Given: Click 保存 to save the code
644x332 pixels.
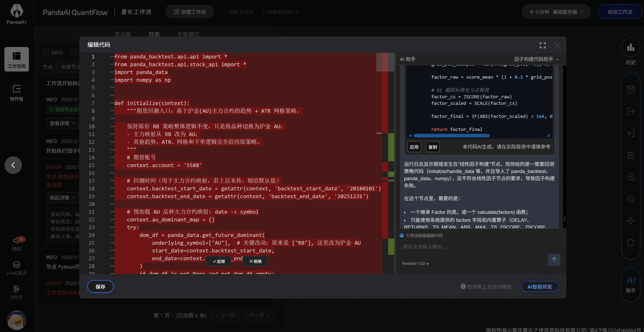Looking at the screenshot, I should point(100,286).
